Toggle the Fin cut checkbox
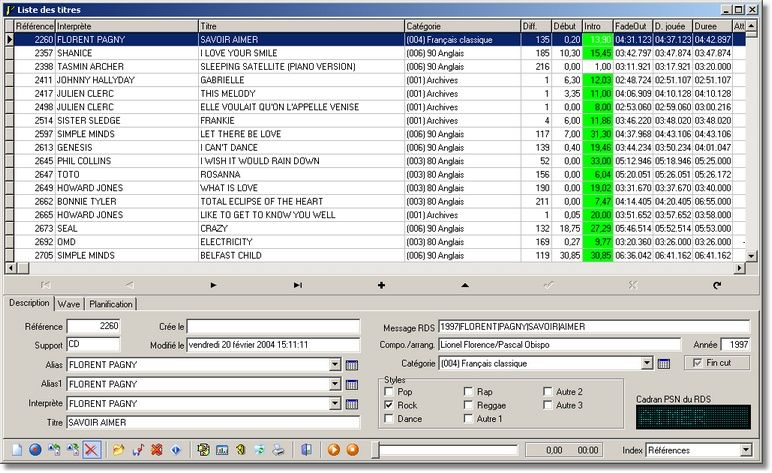772x473 pixels. click(697, 363)
